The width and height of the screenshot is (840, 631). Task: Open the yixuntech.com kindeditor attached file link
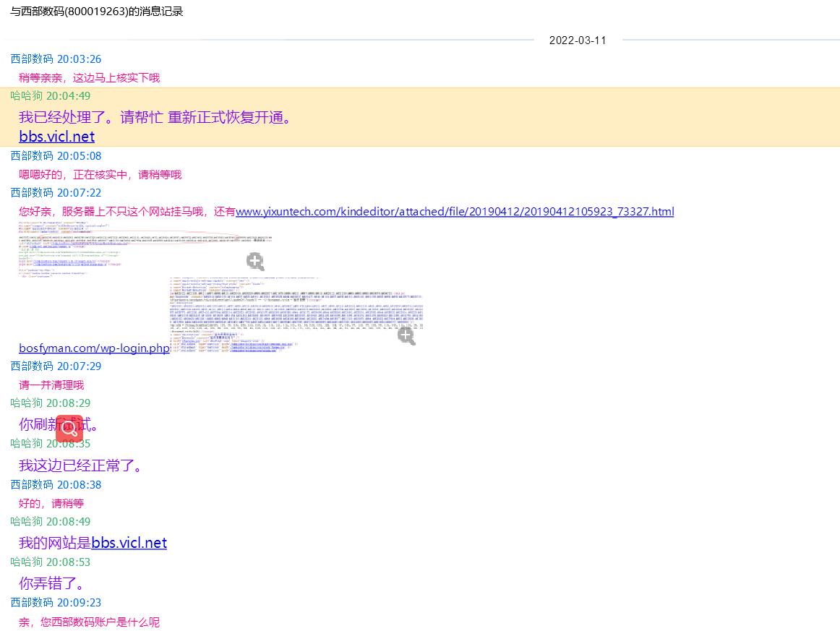[455, 211]
